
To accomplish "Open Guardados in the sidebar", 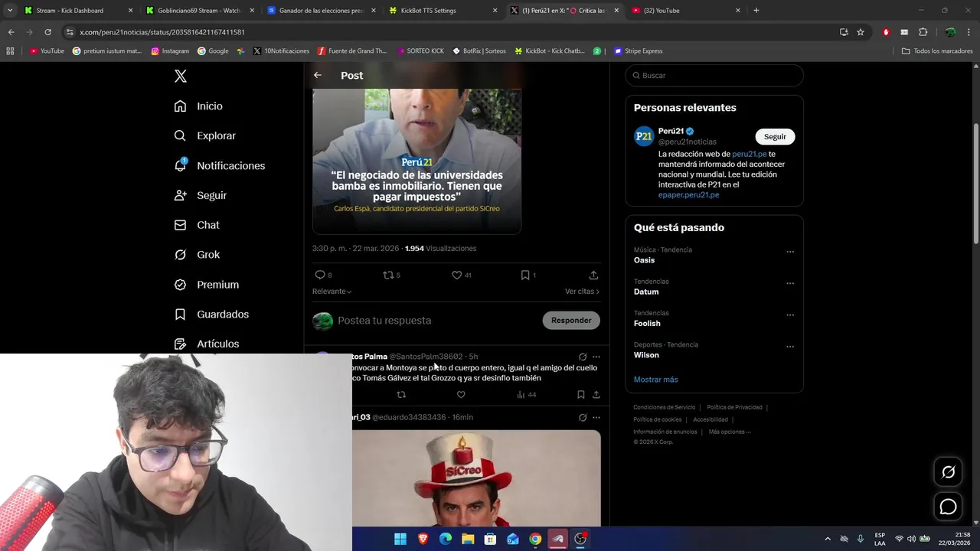I will [211, 315].
